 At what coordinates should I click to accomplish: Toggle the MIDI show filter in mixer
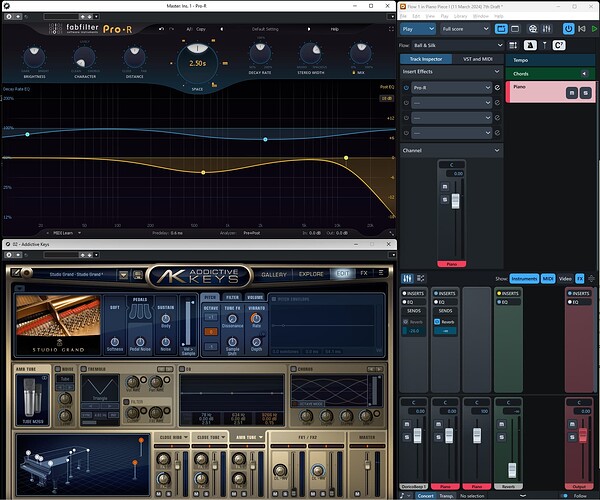pos(548,279)
